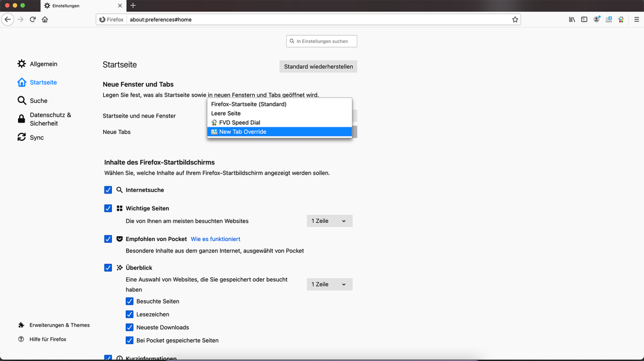Open the FVD Speed Dial toolbar icon

[x=621, y=19]
